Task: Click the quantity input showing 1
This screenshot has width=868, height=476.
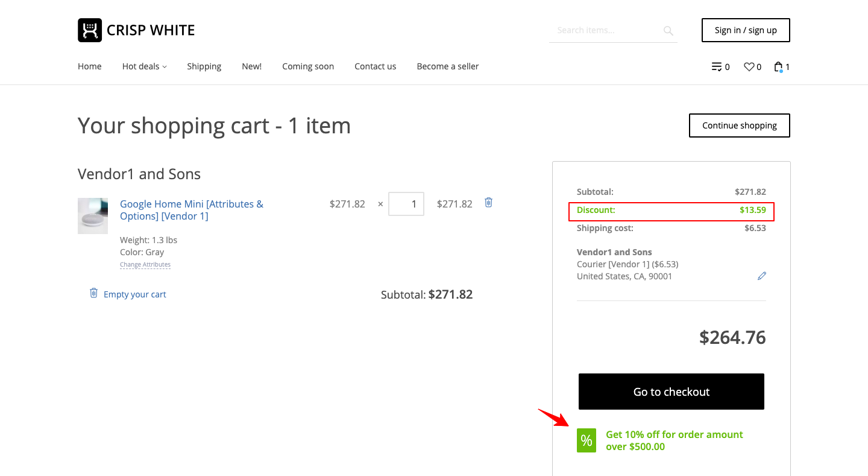Action: [406, 204]
